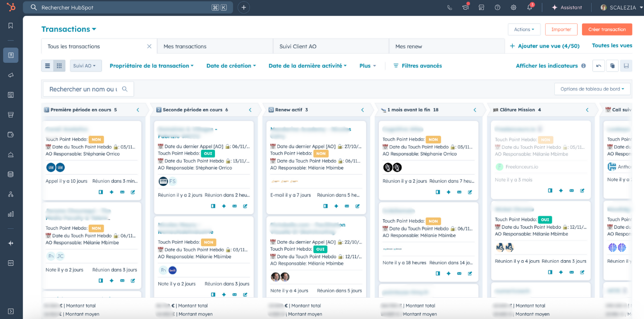Switch to board grid view toggle
644x319 pixels.
click(x=59, y=66)
